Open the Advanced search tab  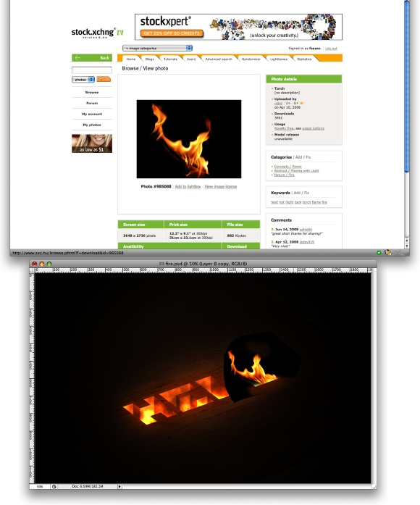pos(219,59)
